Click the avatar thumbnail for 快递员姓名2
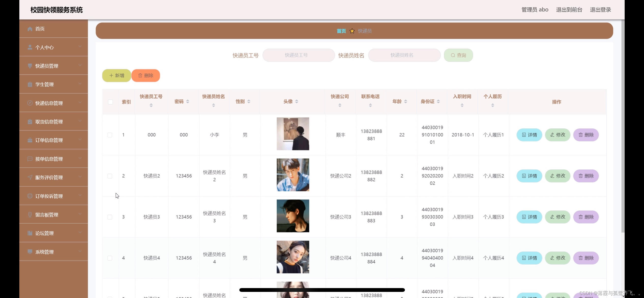The width and height of the screenshot is (644, 298). click(x=293, y=175)
